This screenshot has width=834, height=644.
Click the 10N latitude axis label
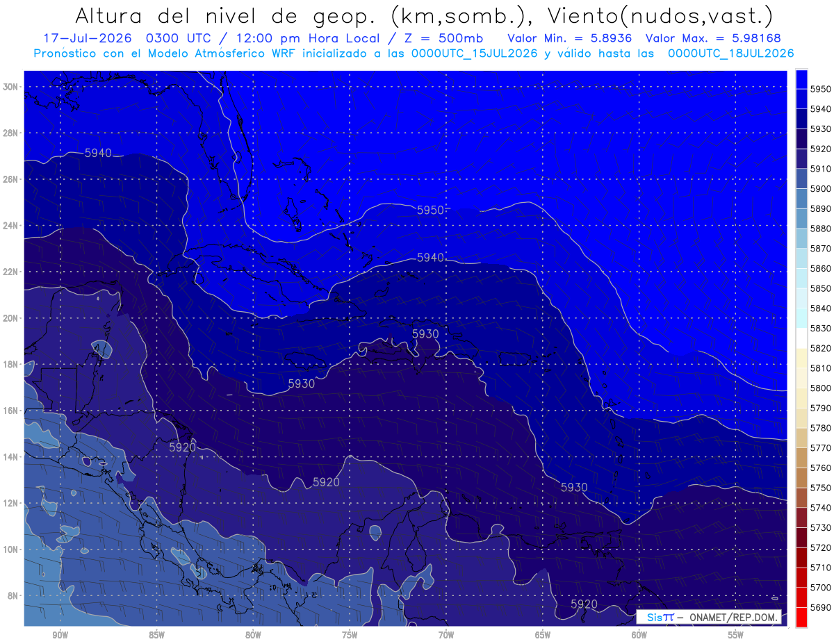(x=10, y=550)
